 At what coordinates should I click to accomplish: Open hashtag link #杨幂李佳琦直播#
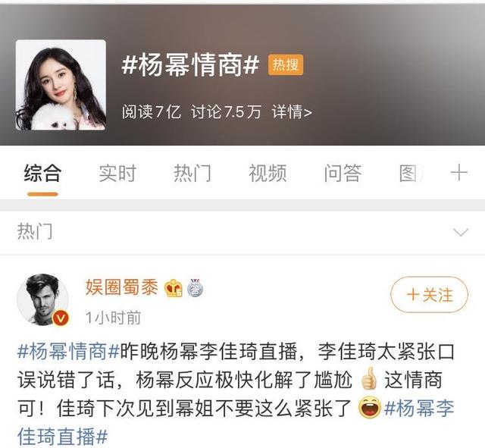click(235, 422)
